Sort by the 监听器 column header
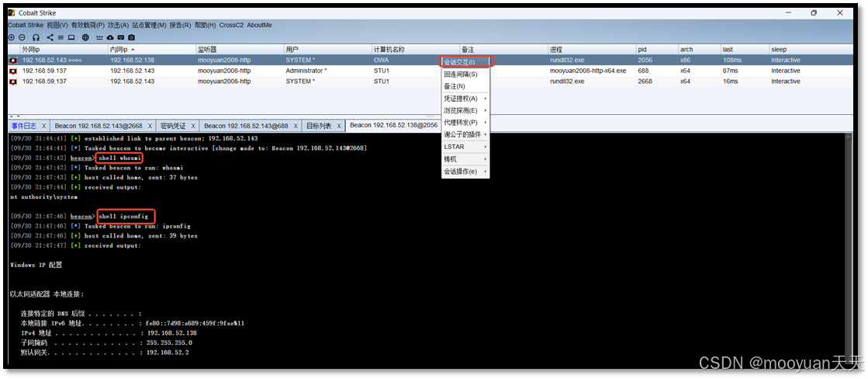Screen dimensions: 868x379 point(240,49)
